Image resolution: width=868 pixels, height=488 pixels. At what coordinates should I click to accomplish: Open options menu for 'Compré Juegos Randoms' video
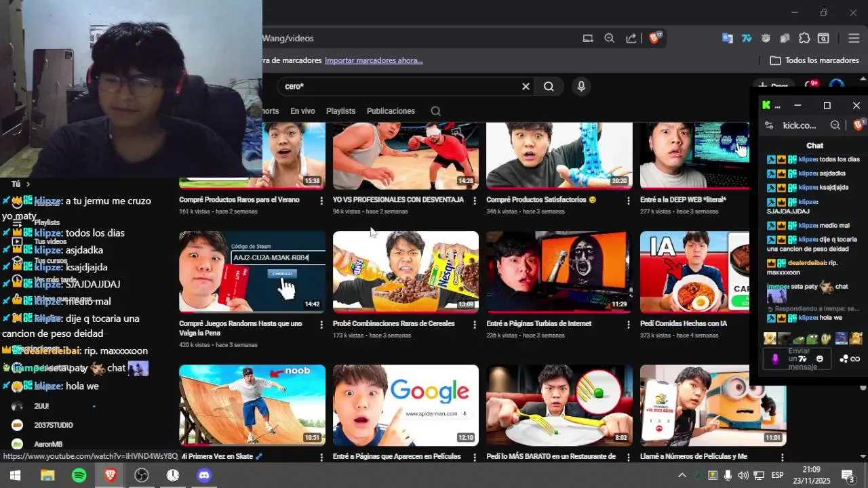321,325
